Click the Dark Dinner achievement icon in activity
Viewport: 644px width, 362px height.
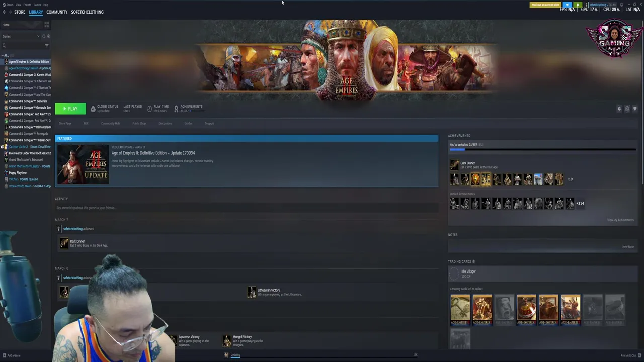(64, 243)
